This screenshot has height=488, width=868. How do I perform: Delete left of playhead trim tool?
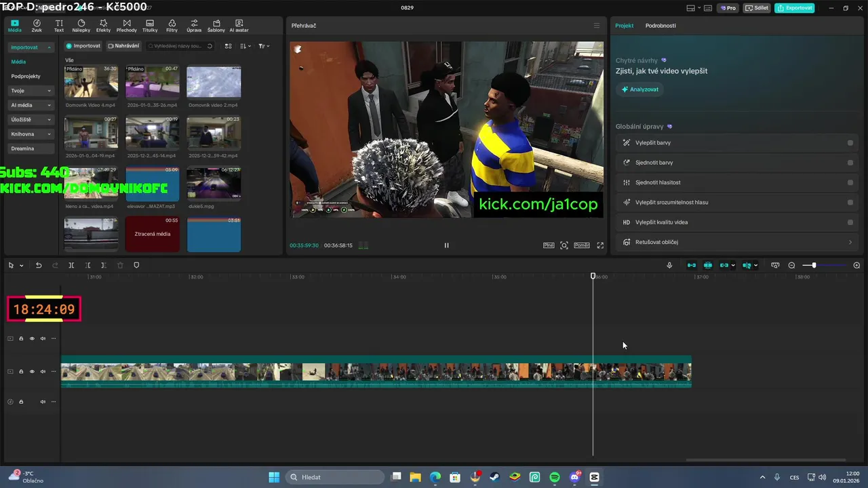(x=87, y=265)
